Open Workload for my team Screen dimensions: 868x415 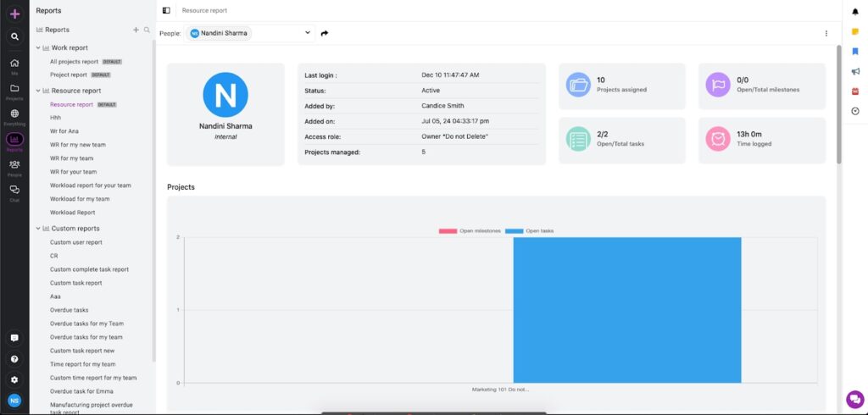coord(80,199)
